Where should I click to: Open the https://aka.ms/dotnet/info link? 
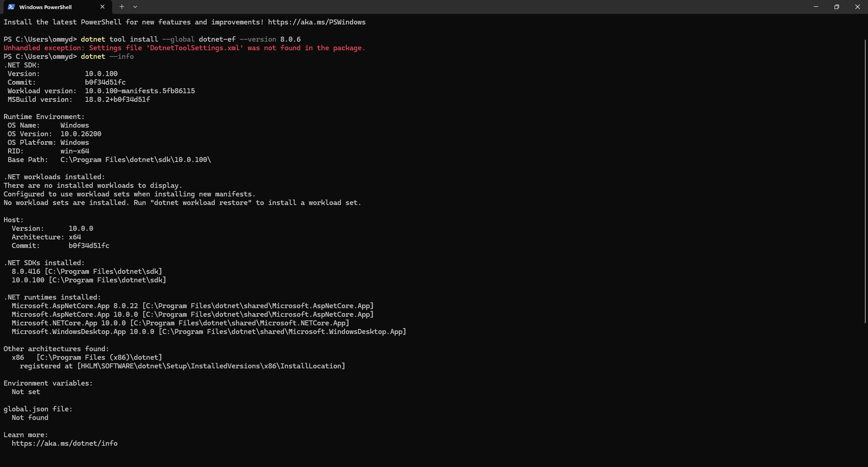(x=65, y=443)
